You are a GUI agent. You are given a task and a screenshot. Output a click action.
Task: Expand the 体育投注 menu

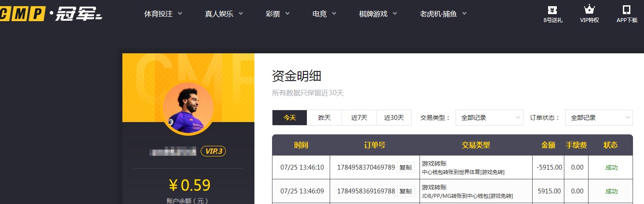(x=163, y=14)
